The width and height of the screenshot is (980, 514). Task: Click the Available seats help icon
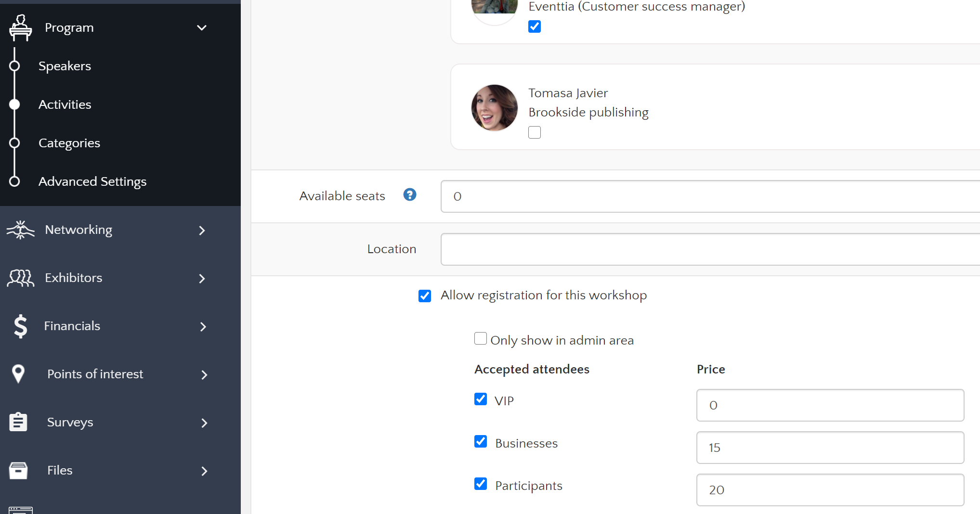(409, 194)
